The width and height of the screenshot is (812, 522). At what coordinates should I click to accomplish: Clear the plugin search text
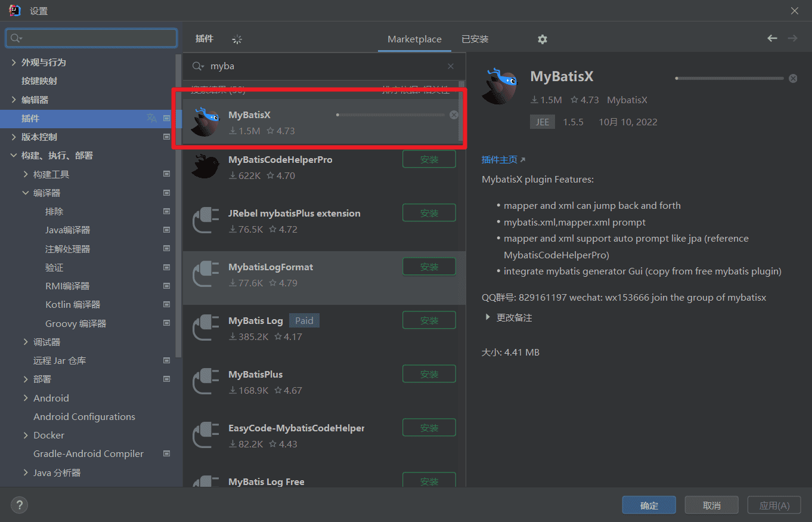[451, 66]
